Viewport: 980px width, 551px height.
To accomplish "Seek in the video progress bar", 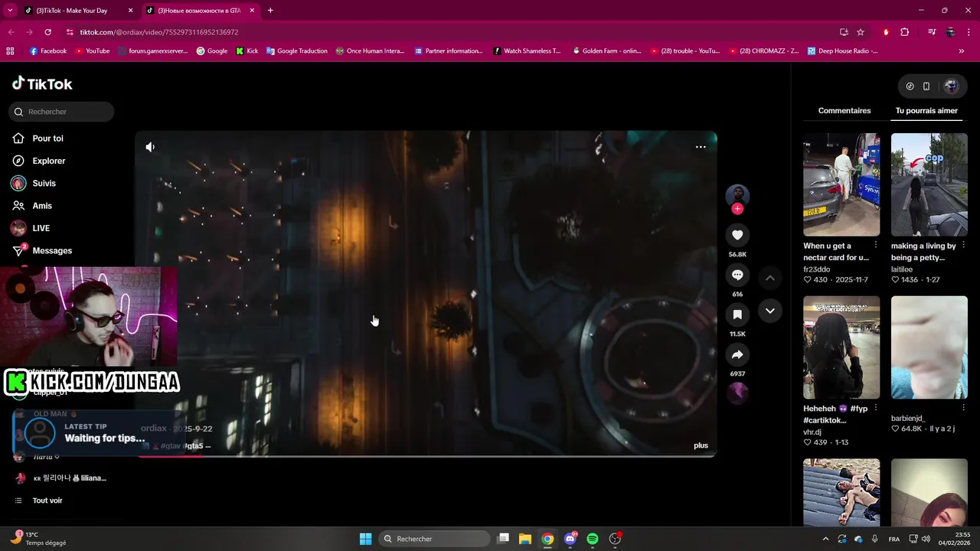I will tap(426, 456).
